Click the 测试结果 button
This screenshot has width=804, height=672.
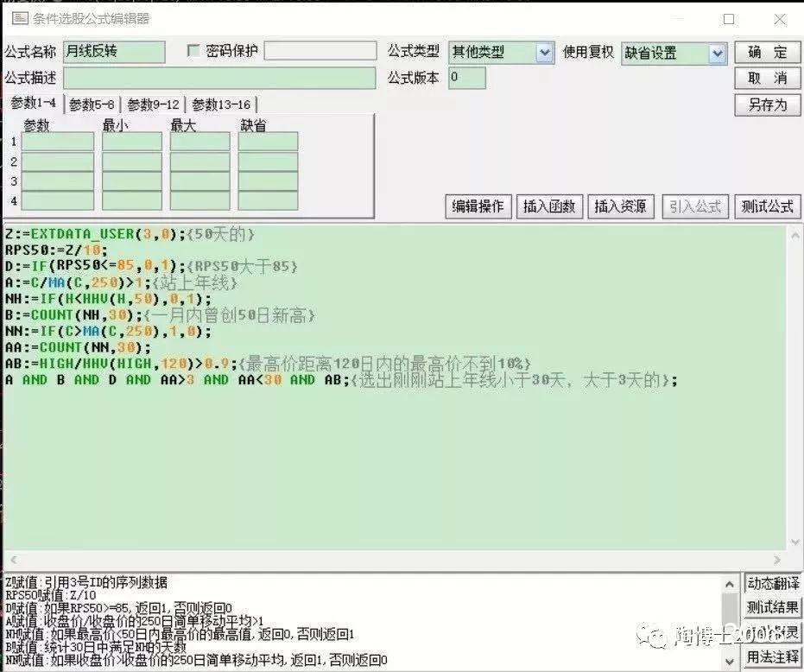pos(773,607)
